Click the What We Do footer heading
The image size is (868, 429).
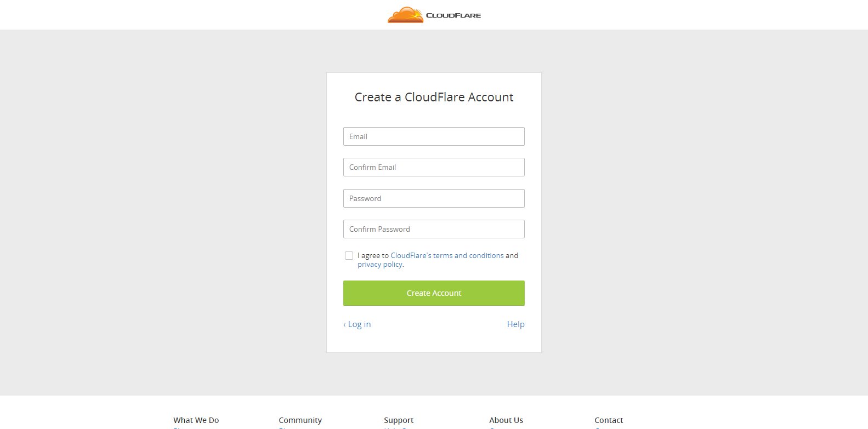point(196,420)
